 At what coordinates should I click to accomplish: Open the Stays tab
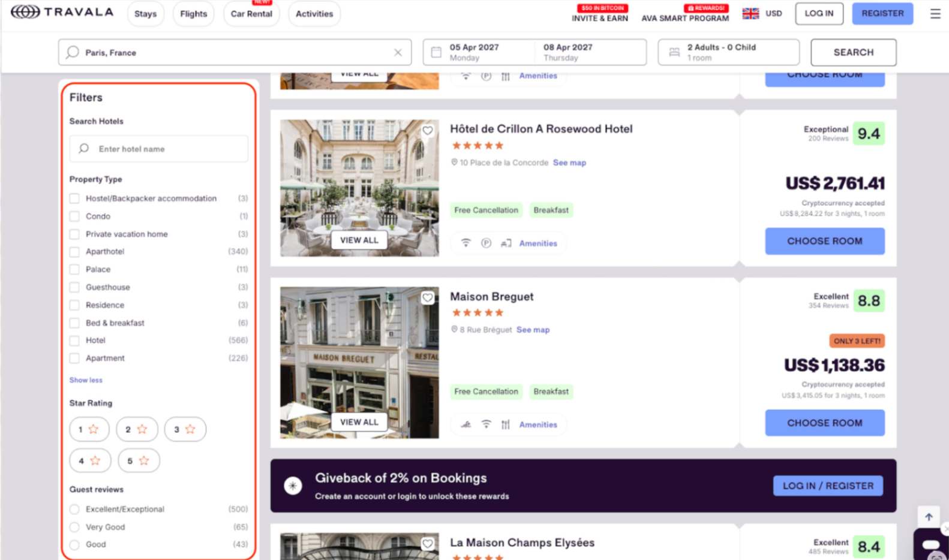pyautogui.click(x=145, y=14)
